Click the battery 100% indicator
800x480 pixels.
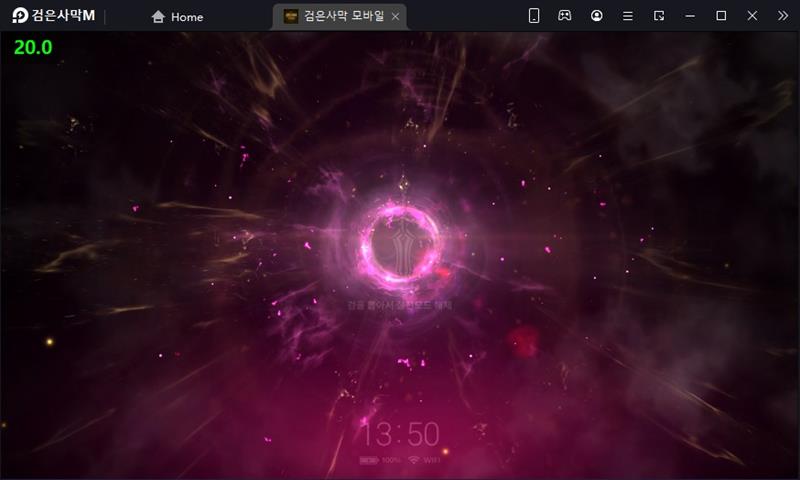click(380, 460)
